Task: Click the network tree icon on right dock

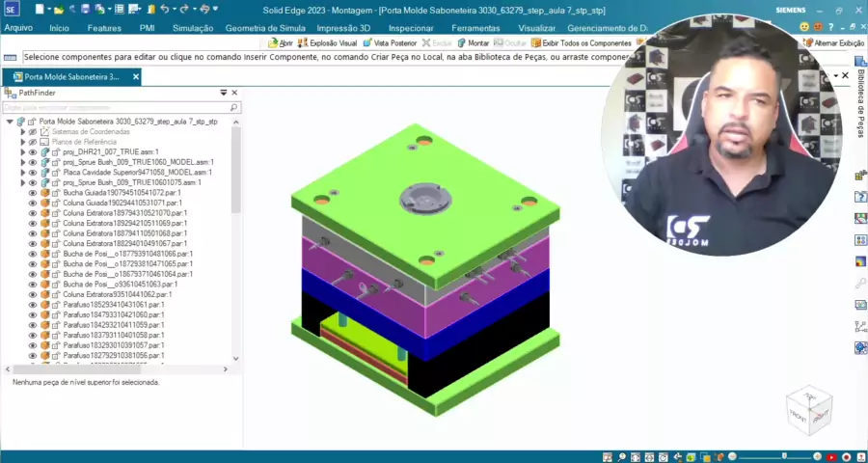Action: (861, 327)
